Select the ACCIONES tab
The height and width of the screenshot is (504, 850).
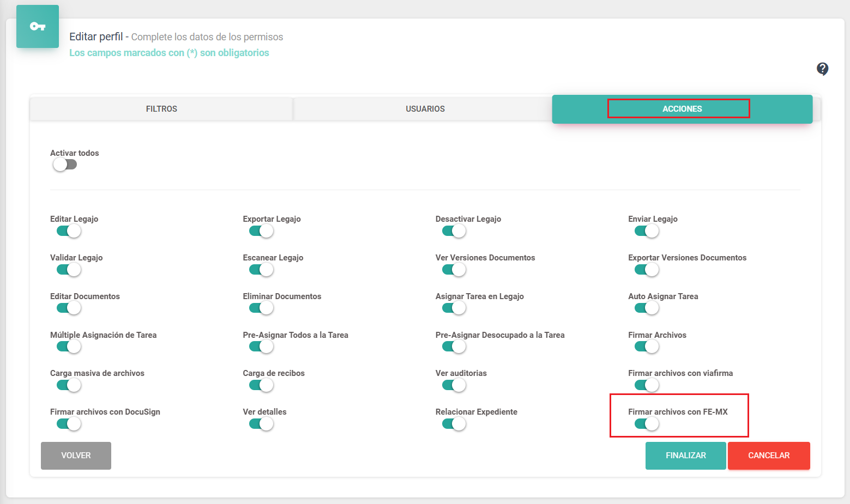point(682,109)
